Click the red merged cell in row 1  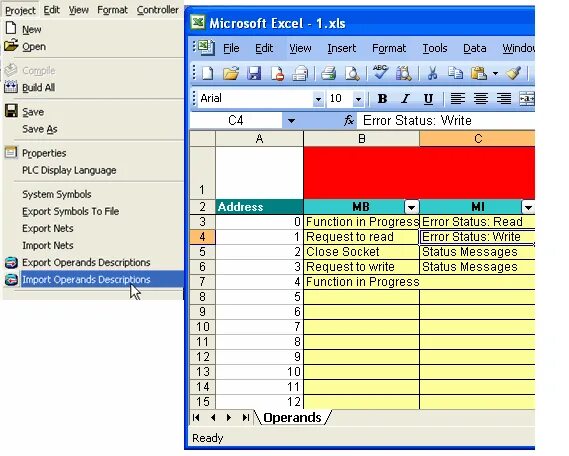[419, 173]
